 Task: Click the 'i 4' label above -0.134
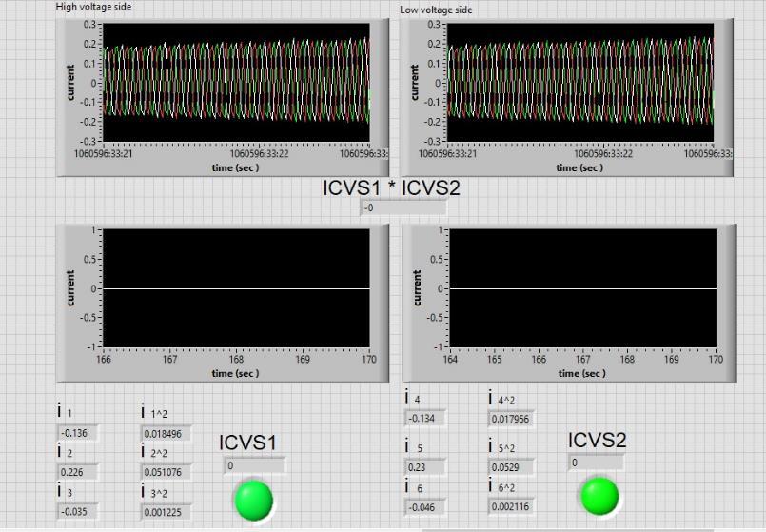[x=412, y=398]
